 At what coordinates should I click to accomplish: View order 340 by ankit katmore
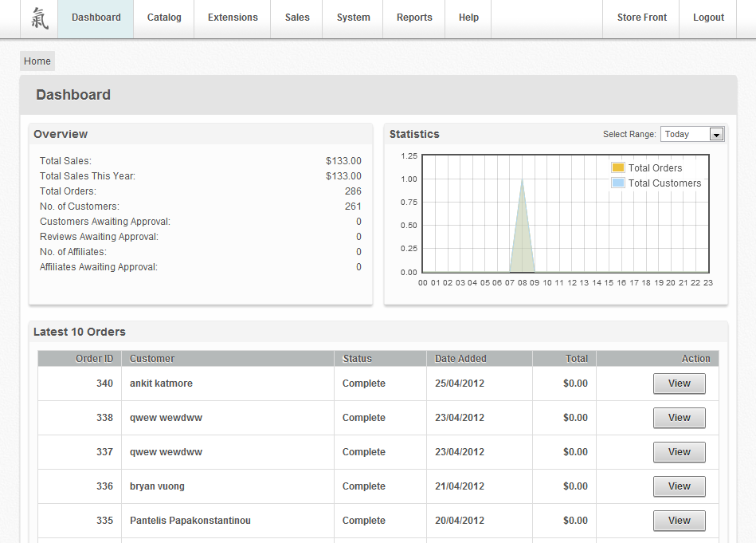(679, 384)
